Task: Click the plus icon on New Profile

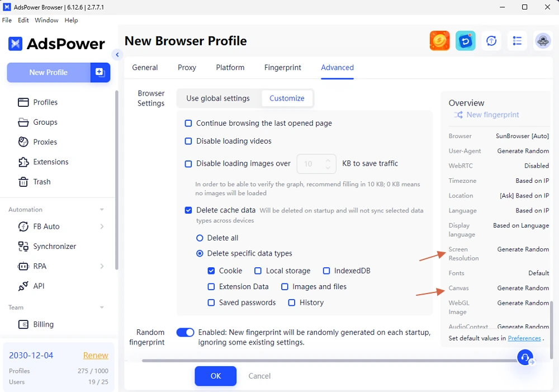Action: [x=100, y=72]
